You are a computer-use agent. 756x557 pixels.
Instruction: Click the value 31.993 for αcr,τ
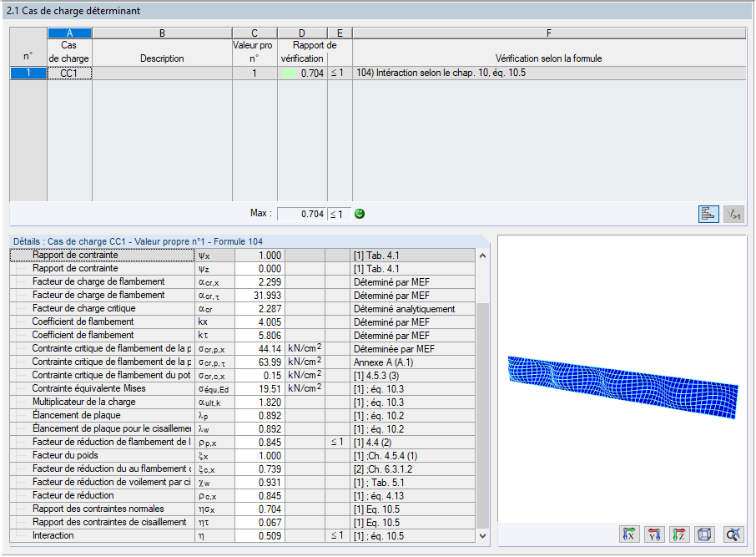(260, 296)
